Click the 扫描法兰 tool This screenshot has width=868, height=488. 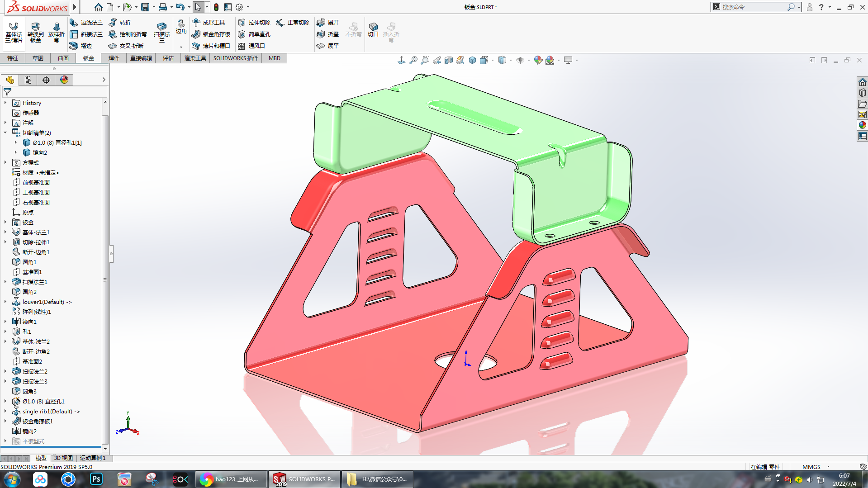point(161,32)
